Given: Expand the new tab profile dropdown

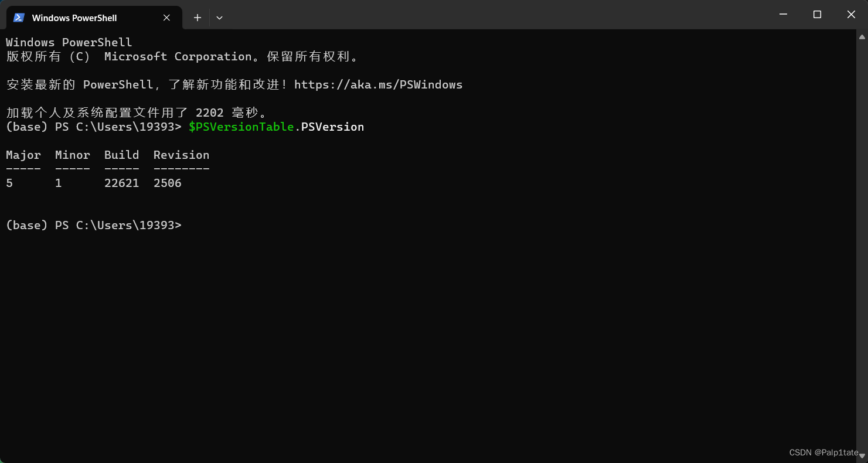Looking at the screenshot, I should click(219, 18).
